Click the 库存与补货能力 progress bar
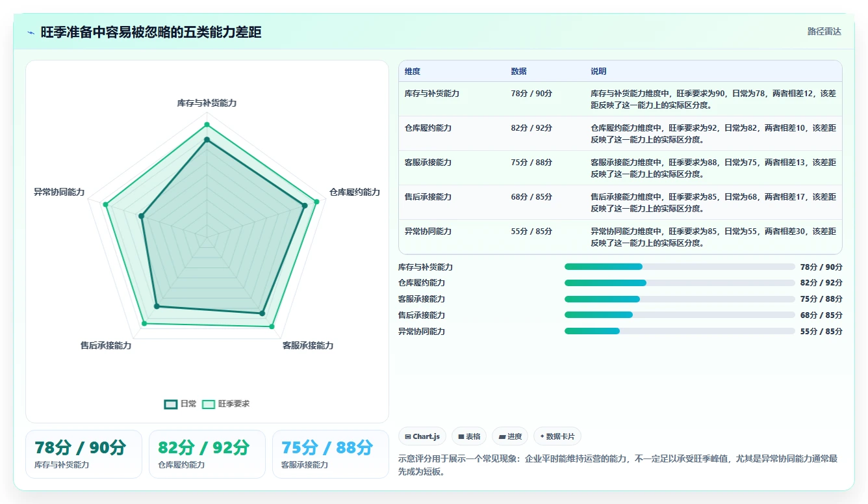Viewport: 868px width, 504px height. click(x=680, y=267)
